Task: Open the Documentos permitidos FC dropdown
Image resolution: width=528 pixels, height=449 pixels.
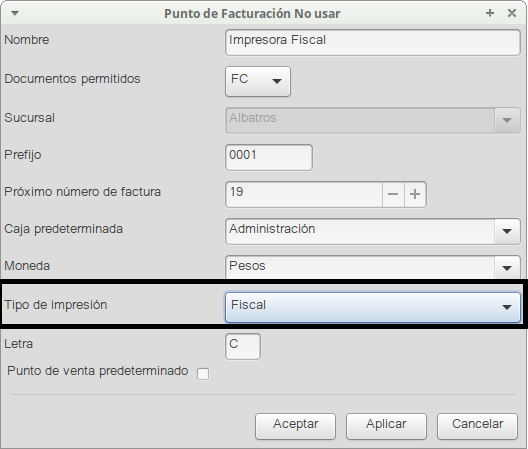Action: tap(258, 82)
